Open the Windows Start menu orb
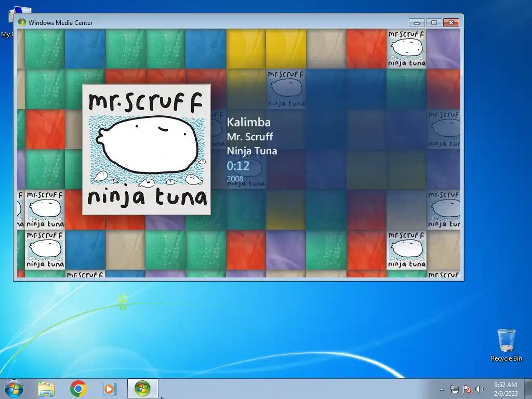Viewport: 532px width, 399px height. (14, 389)
